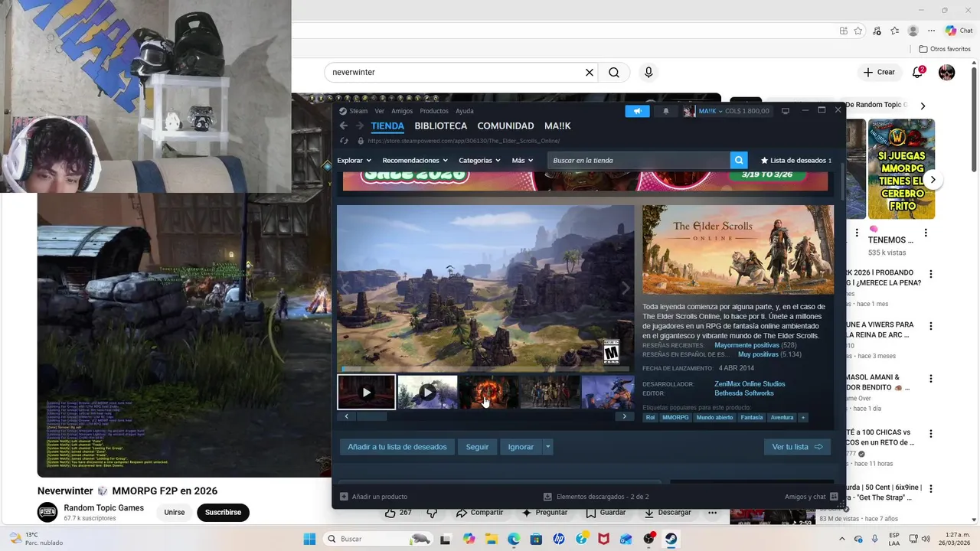Expand the Categorías dropdown
Screen dimensions: 980x551
click(x=479, y=160)
